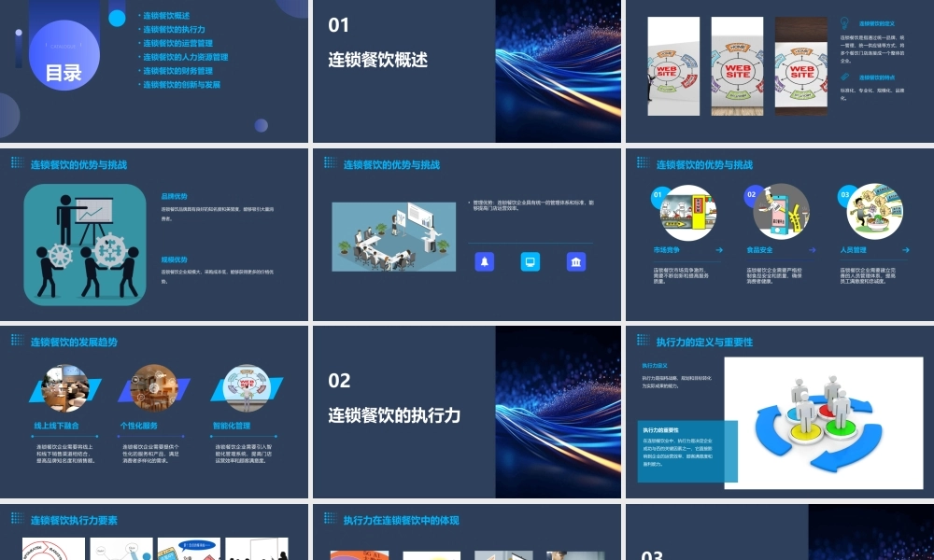Select the round WEB SITE image above 智能化管理

pos(247,388)
